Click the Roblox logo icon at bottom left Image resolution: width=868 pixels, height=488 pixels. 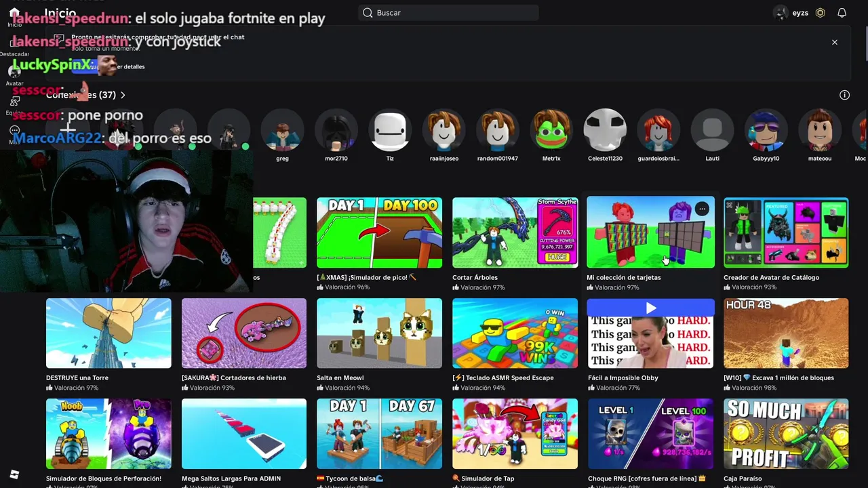pos(14,474)
